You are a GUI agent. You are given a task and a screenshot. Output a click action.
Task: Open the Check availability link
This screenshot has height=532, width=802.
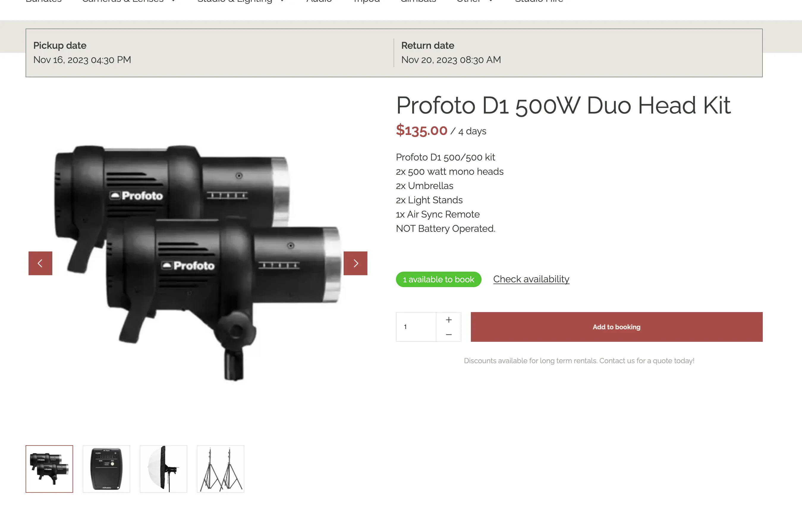click(x=531, y=279)
